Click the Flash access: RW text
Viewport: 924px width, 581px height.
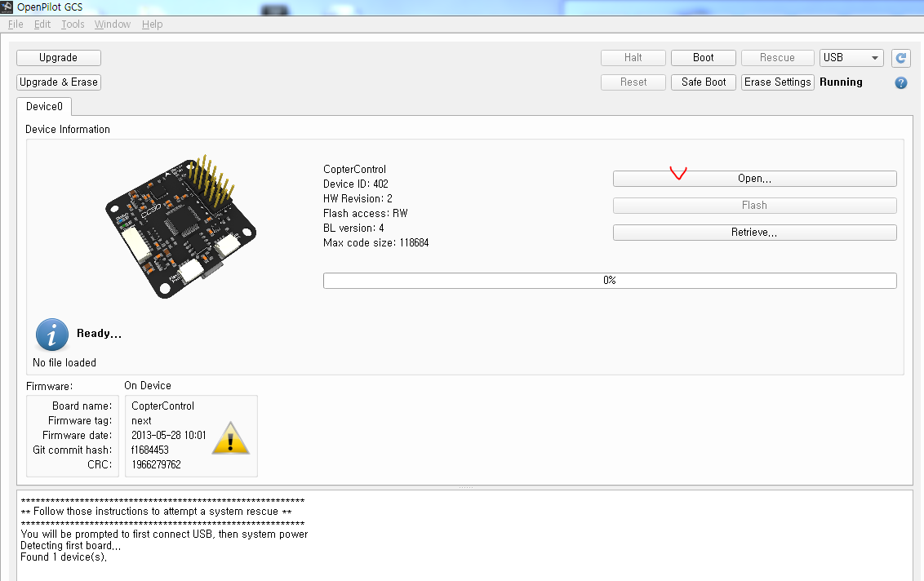pyautogui.click(x=366, y=213)
